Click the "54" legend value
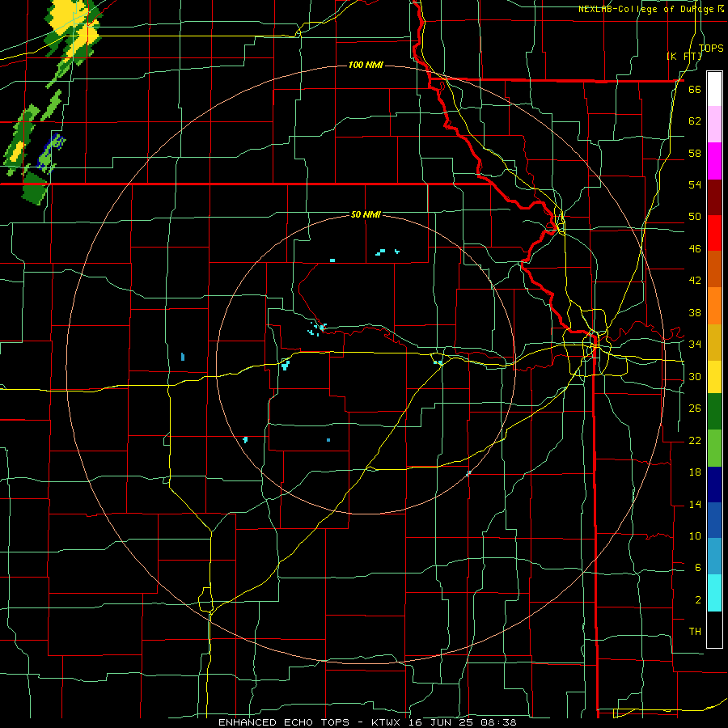The image size is (728, 728). pos(695,184)
